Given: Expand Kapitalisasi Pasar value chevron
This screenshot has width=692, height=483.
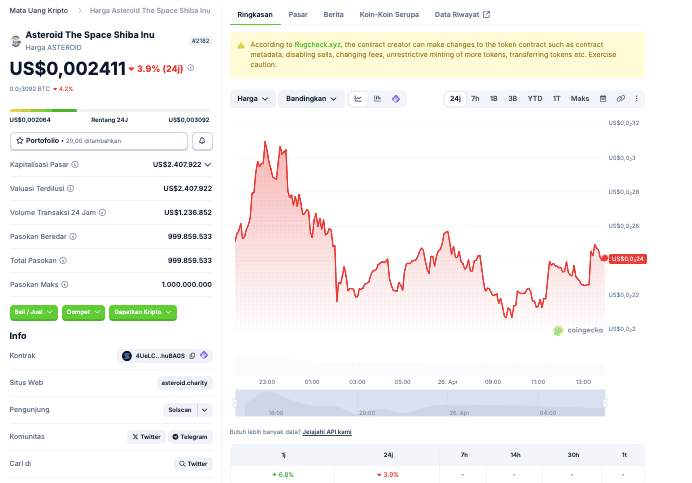Looking at the screenshot, I should tap(208, 164).
